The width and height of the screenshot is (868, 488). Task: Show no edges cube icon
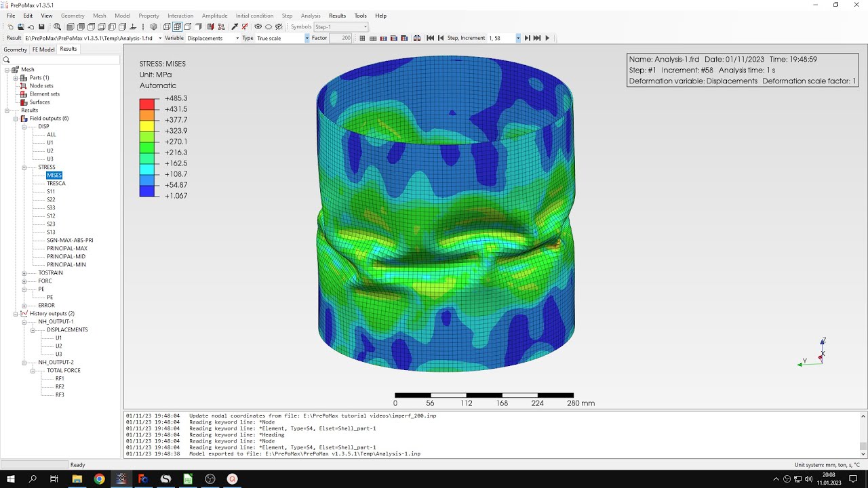coord(198,27)
